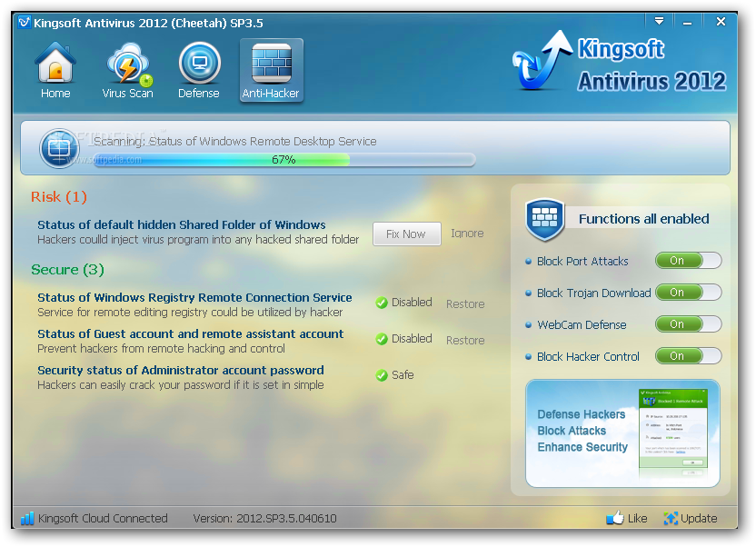756x547 pixels.
Task: Toggle Block Hacker Control switch
Action: coord(688,356)
